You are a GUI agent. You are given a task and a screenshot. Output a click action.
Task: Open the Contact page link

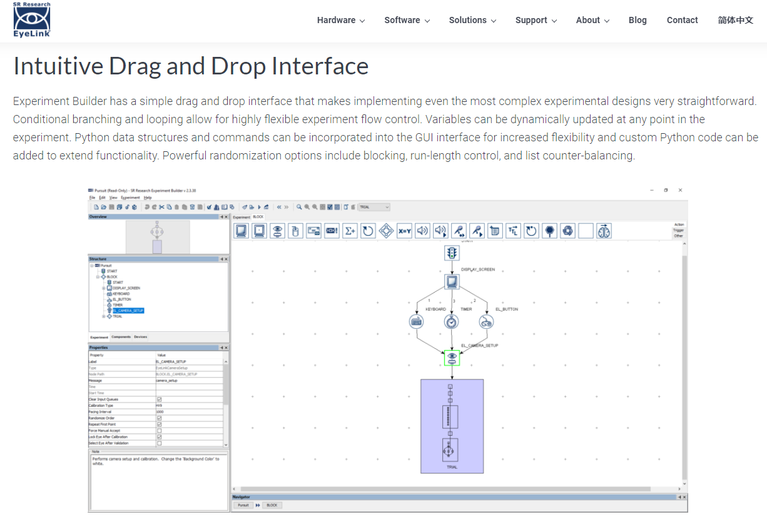point(683,20)
